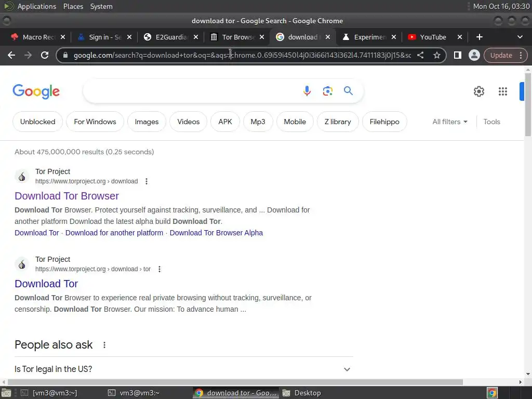
Task: Click first Tor Project onion favicon
Action: 22,177
